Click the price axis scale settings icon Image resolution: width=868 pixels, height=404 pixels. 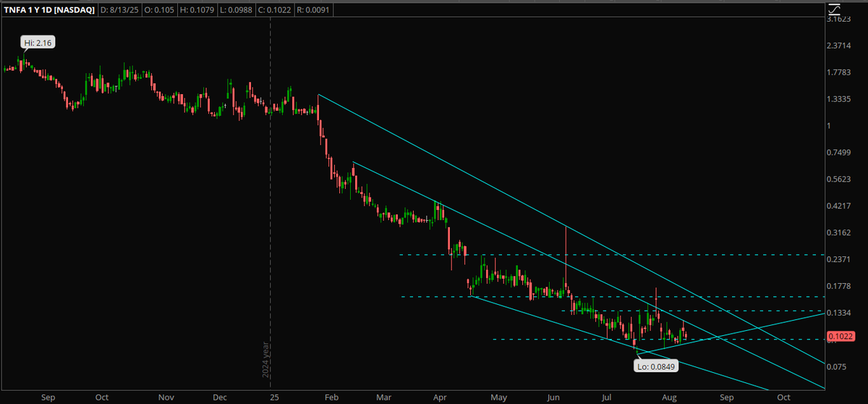834,9
